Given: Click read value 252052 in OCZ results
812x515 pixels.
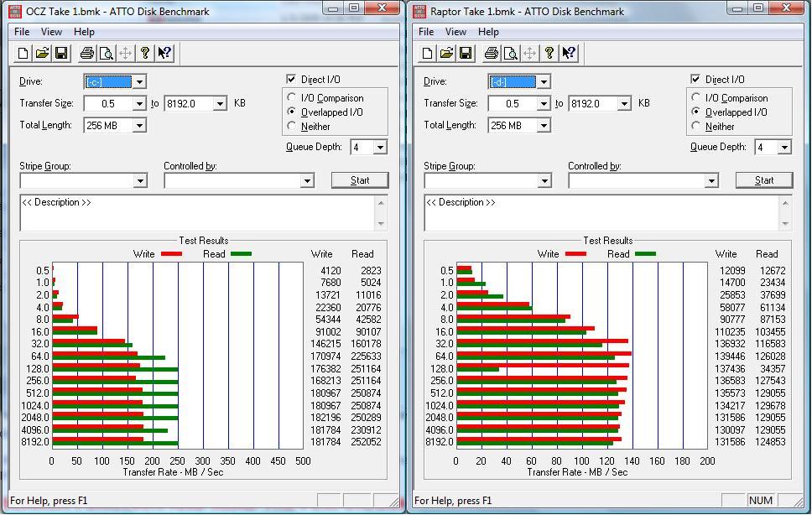Looking at the screenshot, I should [366, 442].
